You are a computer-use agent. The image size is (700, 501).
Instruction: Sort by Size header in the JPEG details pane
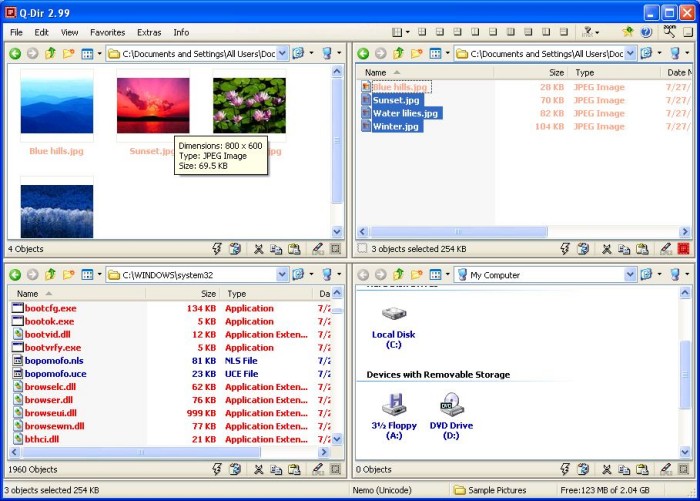(530, 72)
